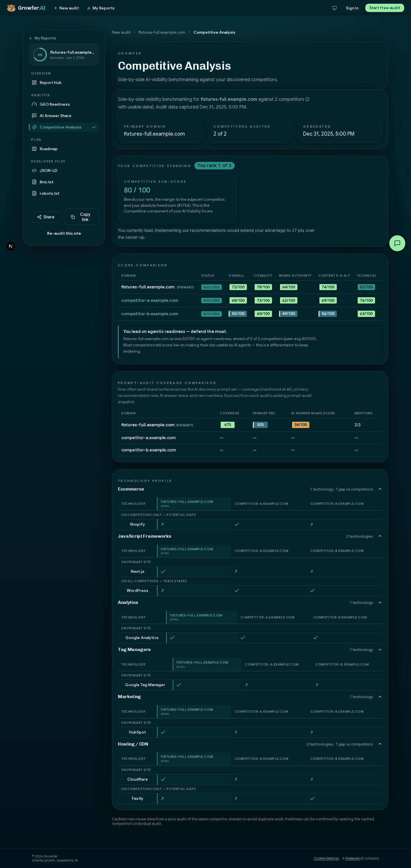411x868 pixels.
Task: Click New audit in breadcrumb
Action: (x=121, y=32)
